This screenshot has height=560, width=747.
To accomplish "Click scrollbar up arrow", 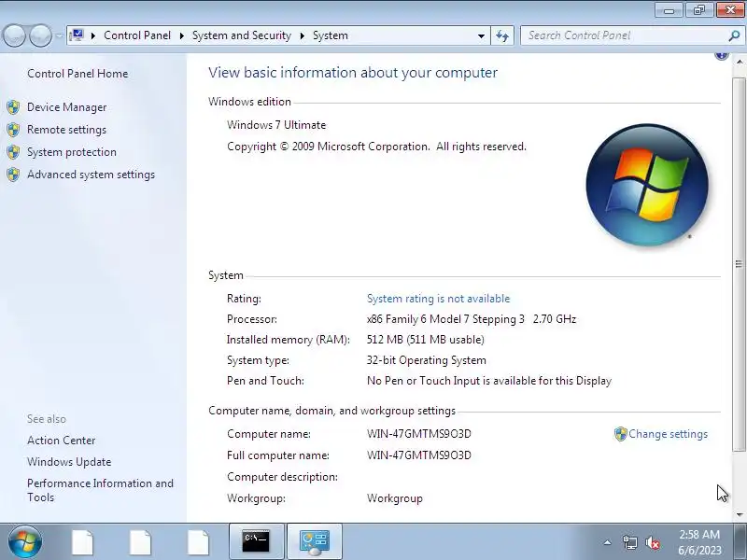I will pos(740,62).
